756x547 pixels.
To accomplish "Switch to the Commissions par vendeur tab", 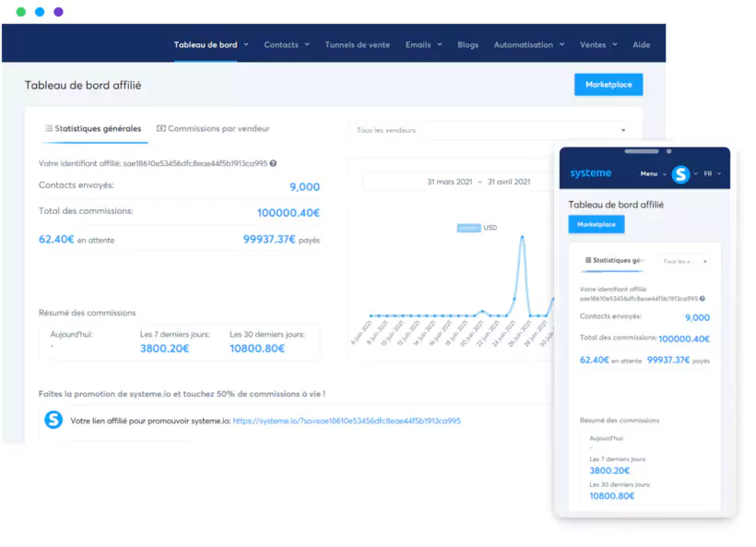I will 221,129.
